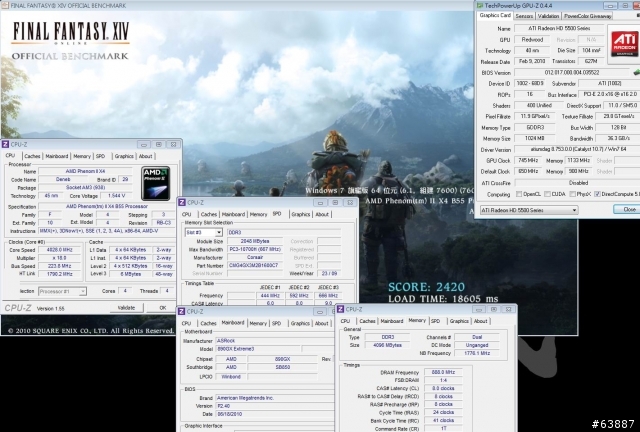
Task: Click the Multiplier value 'x 18.0'
Action: (x=60, y=258)
